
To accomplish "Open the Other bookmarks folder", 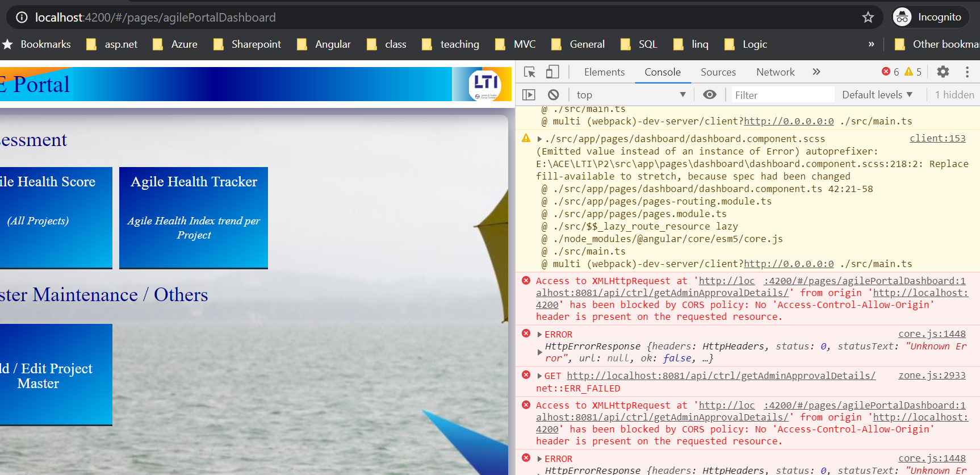I will (936, 44).
